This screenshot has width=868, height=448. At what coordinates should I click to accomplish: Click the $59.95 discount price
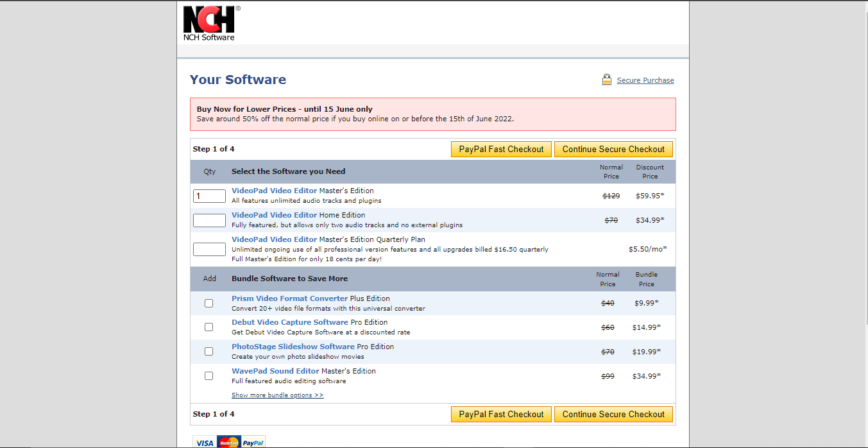tap(650, 196)
